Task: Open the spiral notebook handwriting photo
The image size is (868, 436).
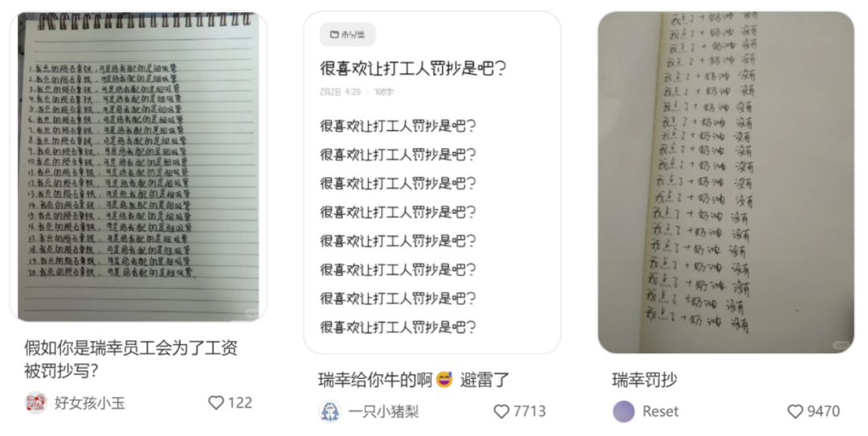Action: tap(138, 167)
